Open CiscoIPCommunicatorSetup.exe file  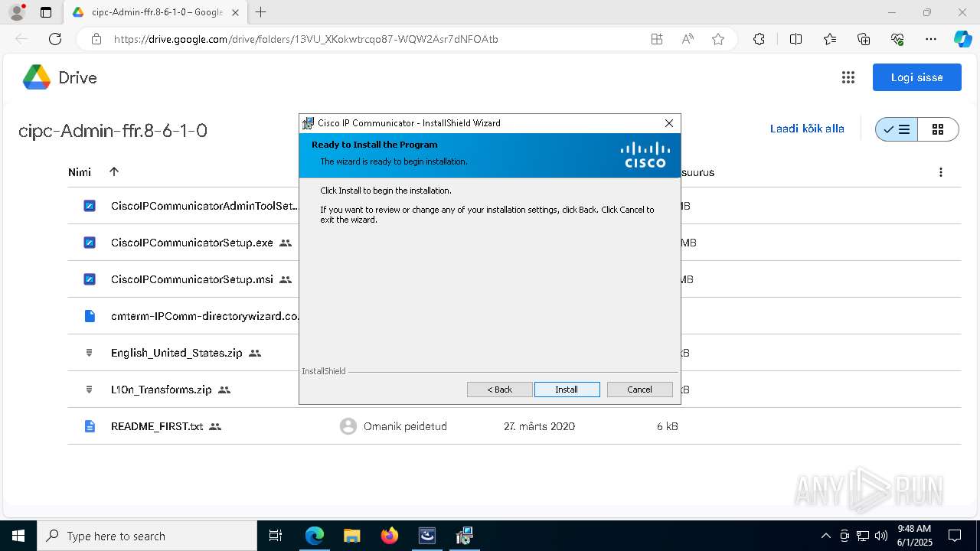point(191,243)
